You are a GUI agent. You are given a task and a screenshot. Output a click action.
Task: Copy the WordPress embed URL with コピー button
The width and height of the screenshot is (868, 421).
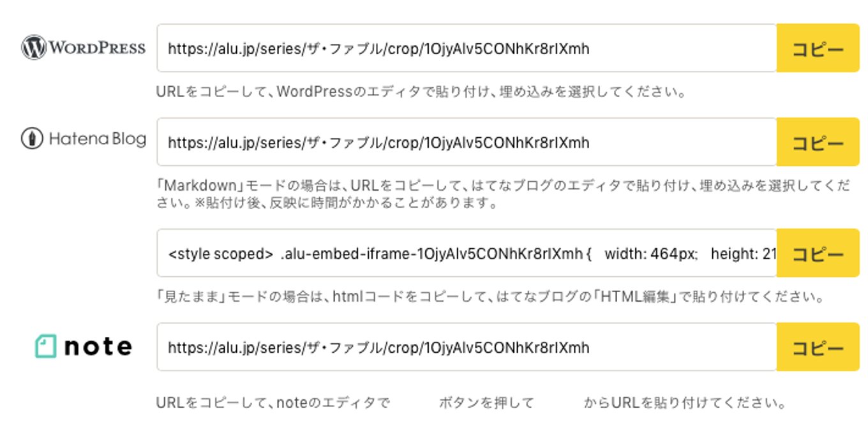pyautogui.click(x=818, y=48)
